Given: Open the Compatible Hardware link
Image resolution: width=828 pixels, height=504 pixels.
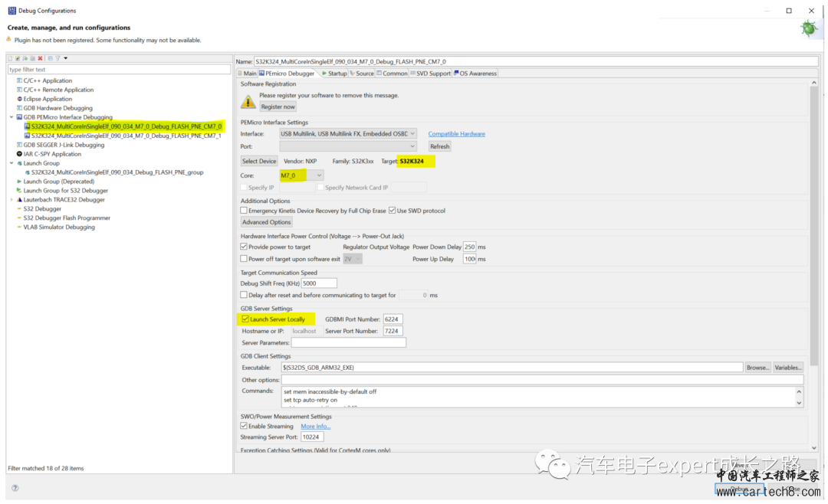Looking at the screenshot, I should tap(456, 134).
